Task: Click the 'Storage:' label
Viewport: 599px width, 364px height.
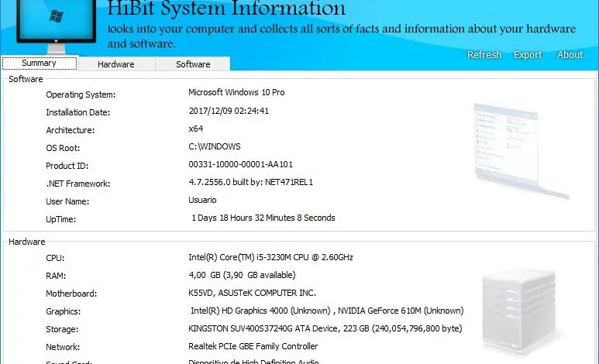Action: (62, 329)
